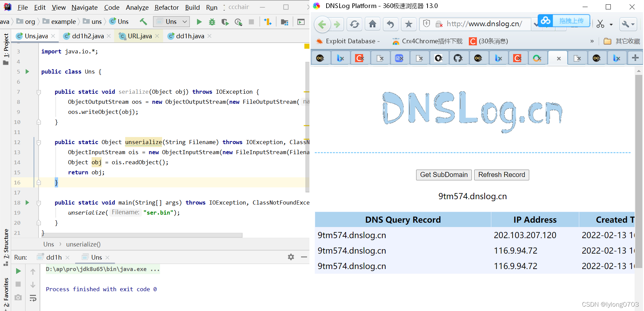Click the scissors screenshot tool in the browser

pyautogui.click(x=600, y=24)
